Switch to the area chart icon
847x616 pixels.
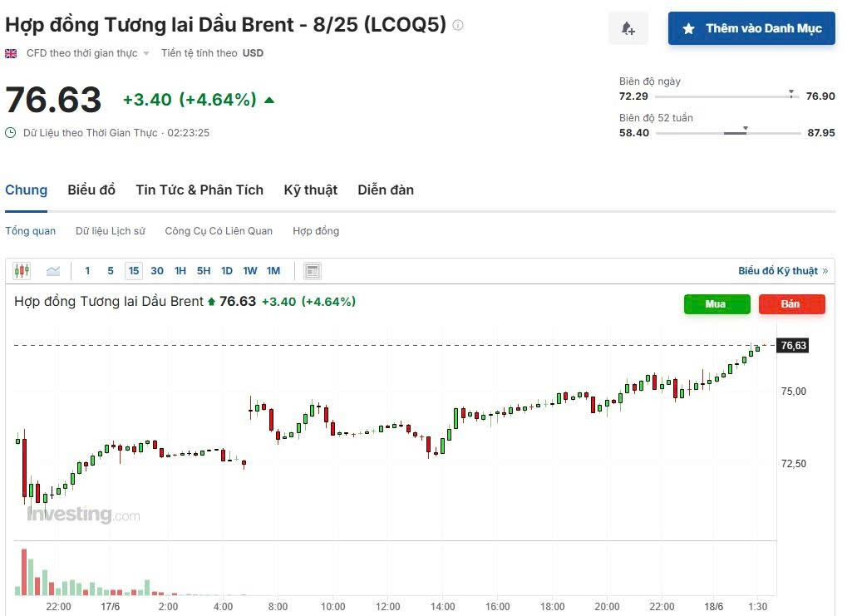coord(53,270)
